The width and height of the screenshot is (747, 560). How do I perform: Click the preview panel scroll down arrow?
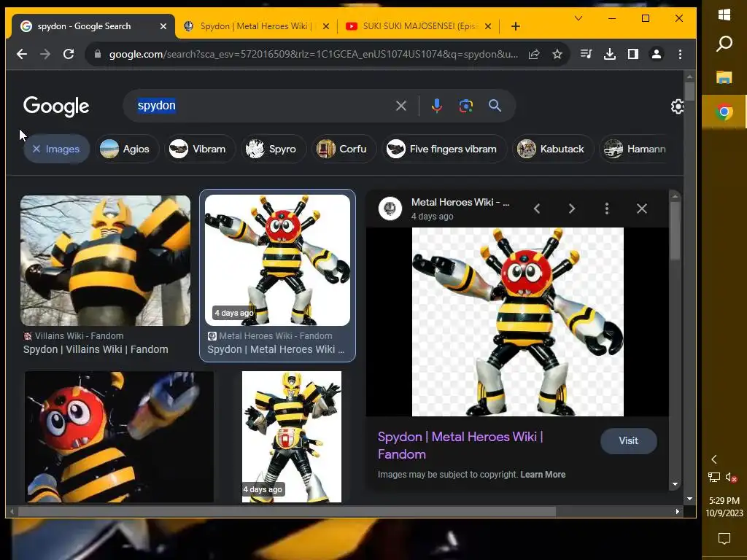(675, 484)
